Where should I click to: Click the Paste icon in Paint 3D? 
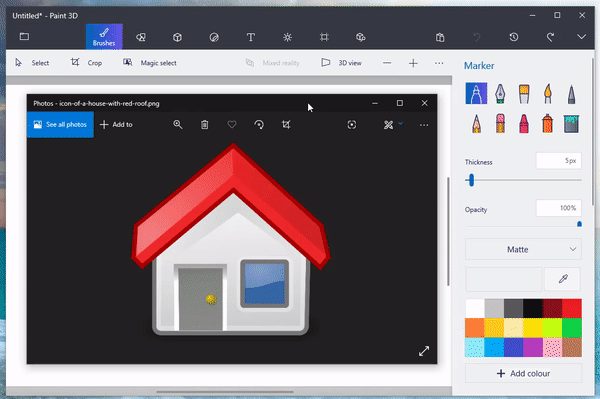point(440,37)
